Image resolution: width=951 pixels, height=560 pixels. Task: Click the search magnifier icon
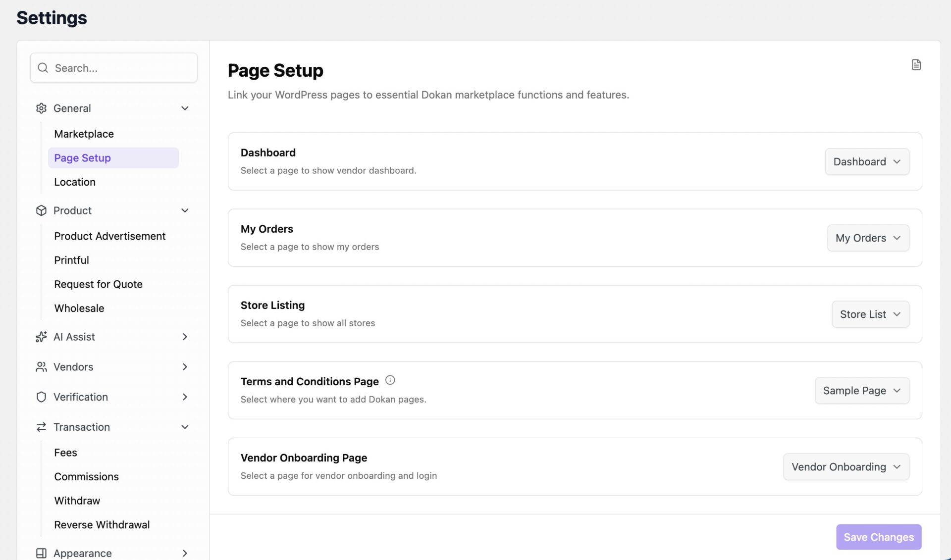43,68
